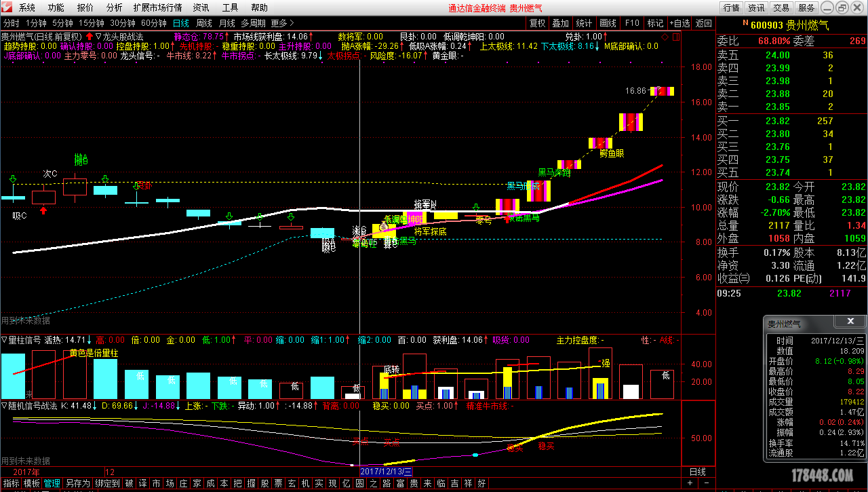Open the 工具 menu

coord(231,7)
